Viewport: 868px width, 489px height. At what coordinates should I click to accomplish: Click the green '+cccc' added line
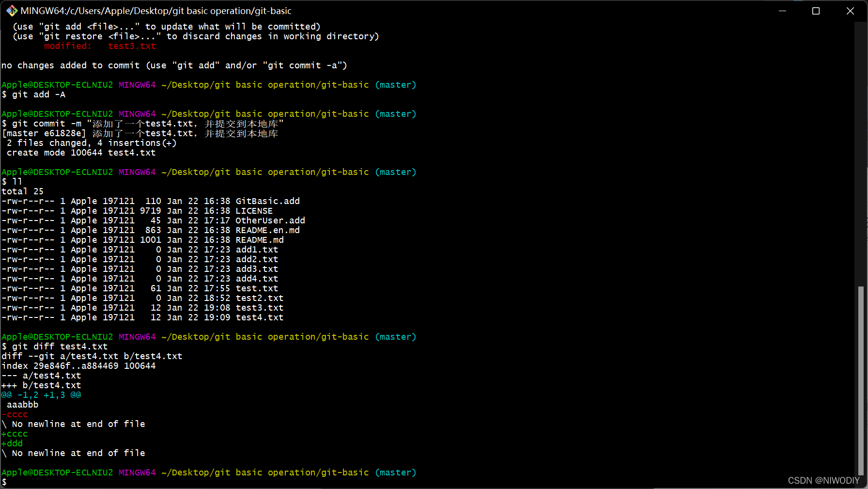pyautogui.click(x=15, y=434)
